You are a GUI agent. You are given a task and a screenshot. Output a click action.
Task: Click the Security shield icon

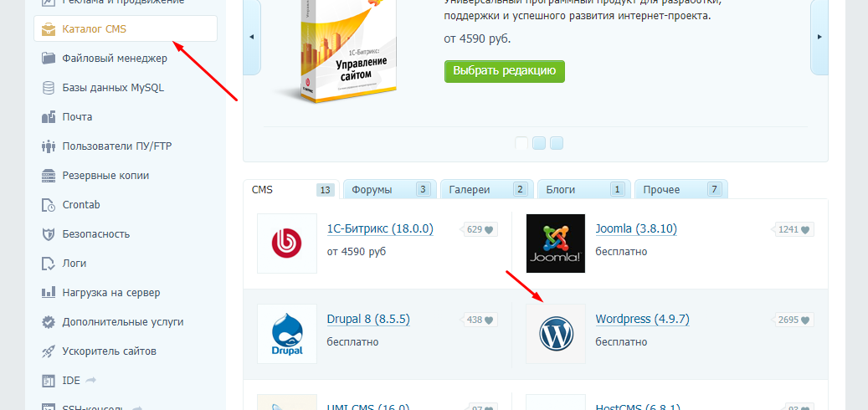coord(48,234)
